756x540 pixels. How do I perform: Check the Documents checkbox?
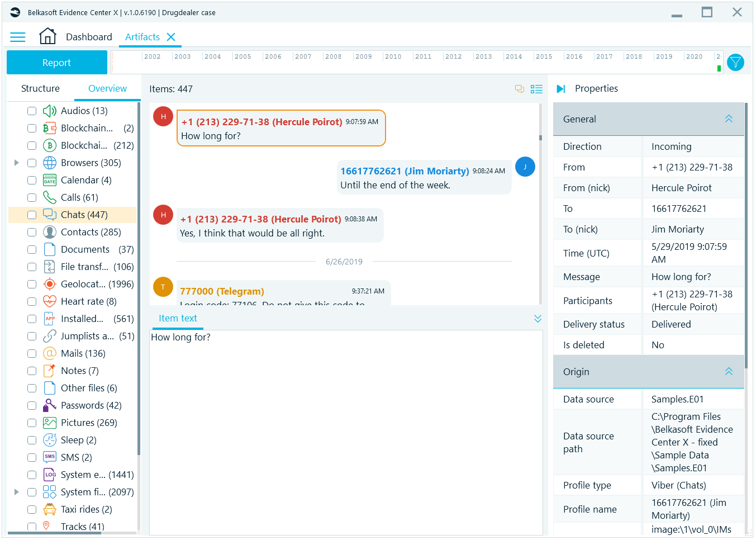(x=32, y=249)
